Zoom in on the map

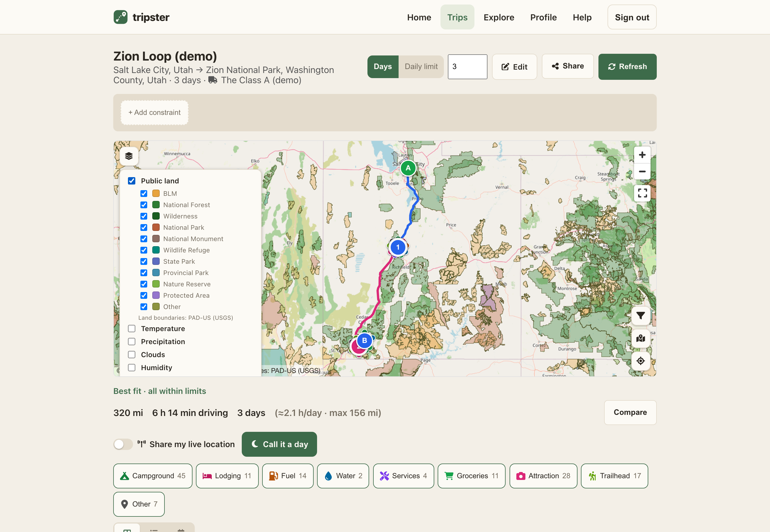pos(642,155)
